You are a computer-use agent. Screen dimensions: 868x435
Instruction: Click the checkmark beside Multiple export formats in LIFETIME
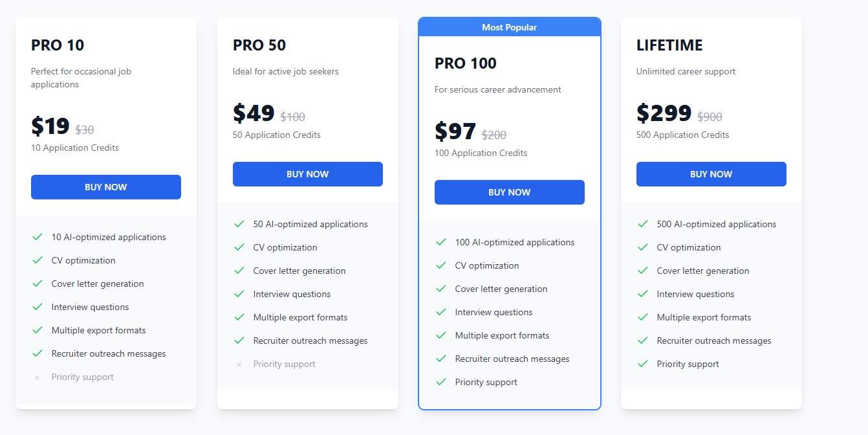pos(643,317)
